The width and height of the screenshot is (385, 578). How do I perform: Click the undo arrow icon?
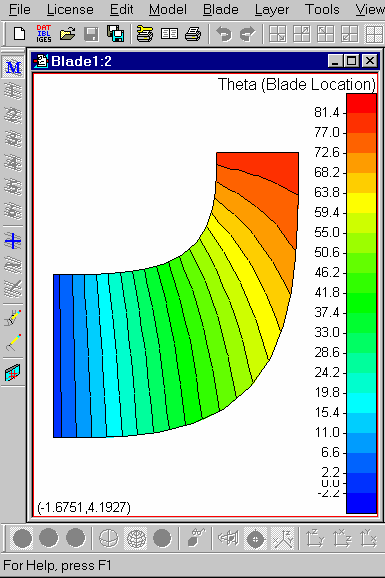pyautogui.click(x=224, y=34)
